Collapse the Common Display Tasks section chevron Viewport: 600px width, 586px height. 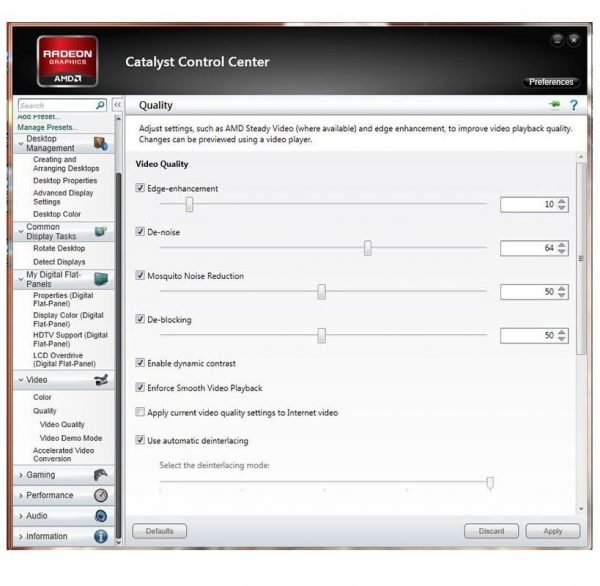click(x=21, y=232)
